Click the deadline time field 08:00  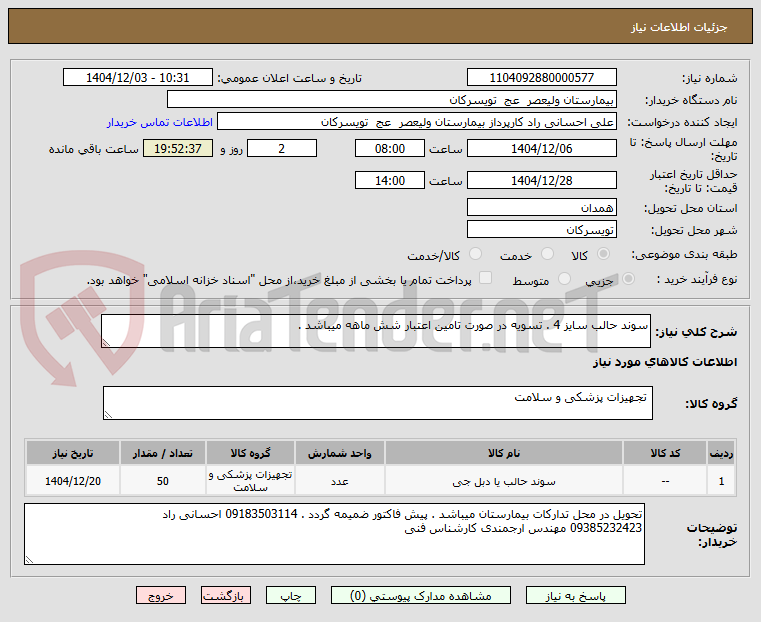tap(390, 148)
